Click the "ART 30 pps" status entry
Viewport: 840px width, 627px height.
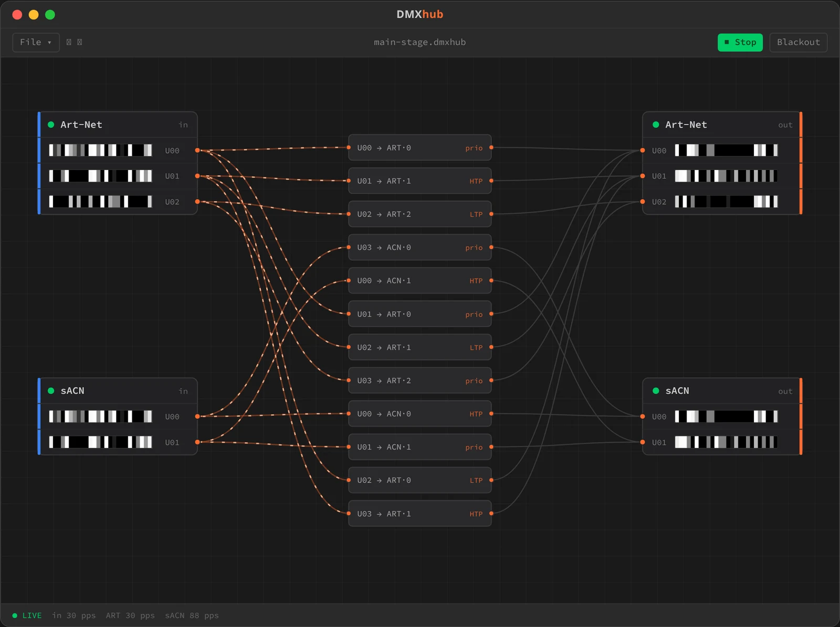coord(130,615)
